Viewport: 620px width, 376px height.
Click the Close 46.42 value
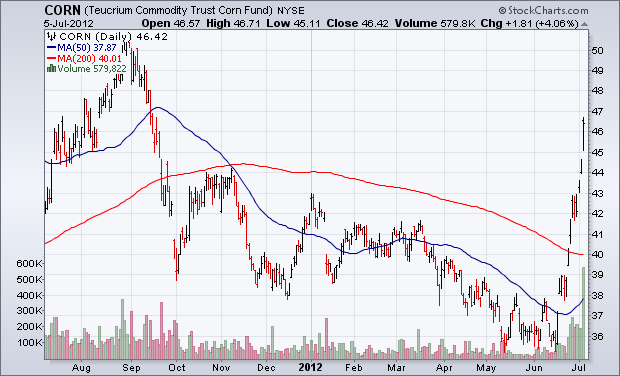click(357, 24)
